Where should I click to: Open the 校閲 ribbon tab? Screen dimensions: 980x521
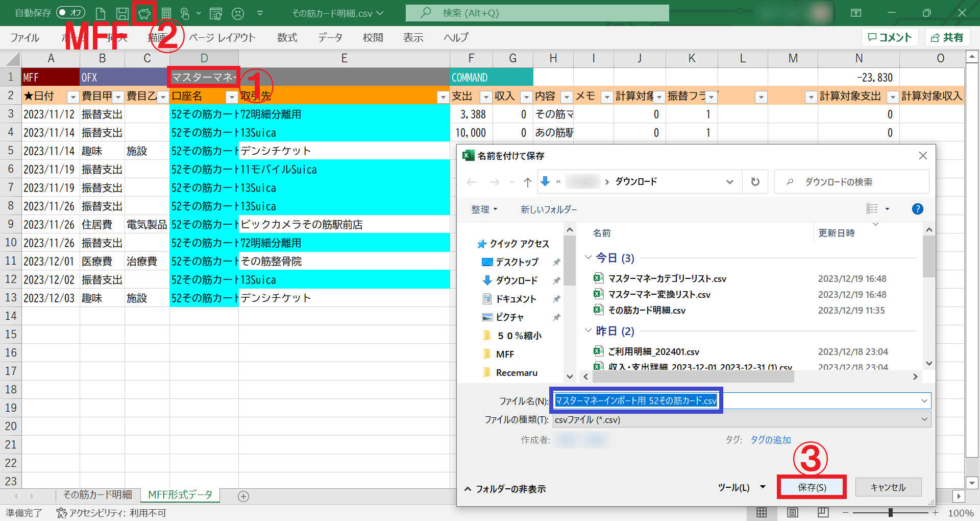373,38
